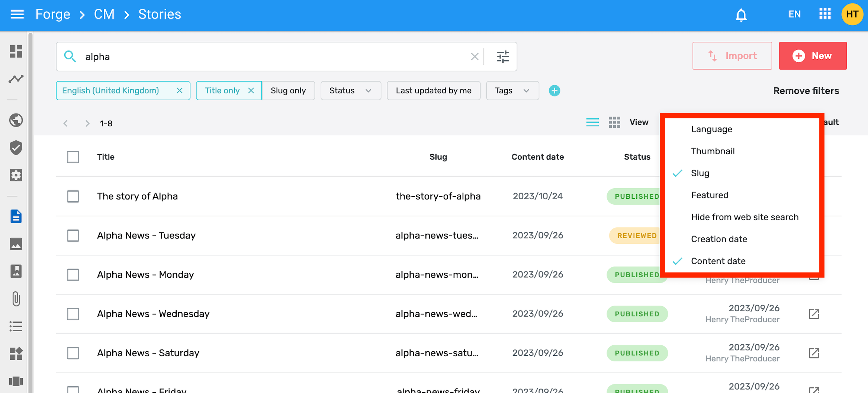868x393 pixels.
Task: Go to CM breadcrumb
Action: pyautogui.click(x=104, y=14)
